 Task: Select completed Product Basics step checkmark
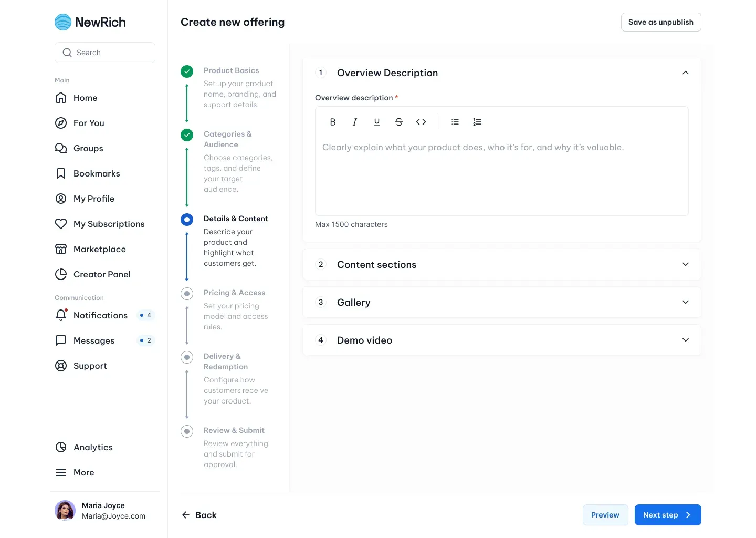(x=187, y=71)
